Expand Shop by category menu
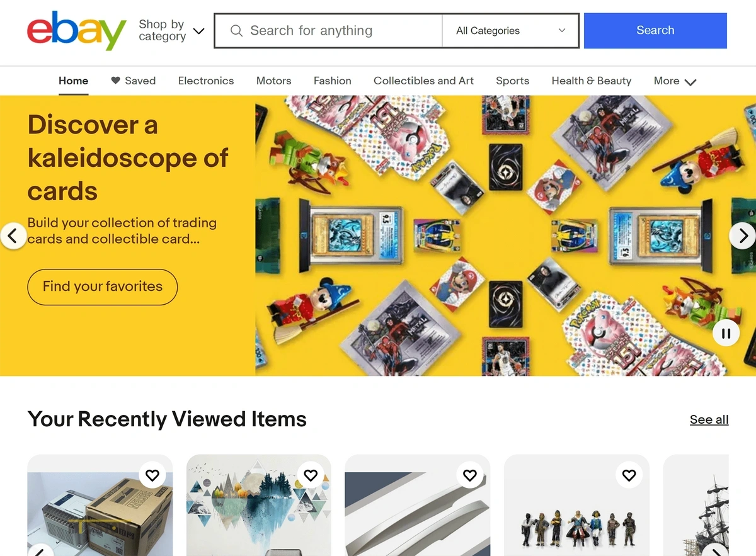Viewport: 756px width, 556px height. (171, 30)
